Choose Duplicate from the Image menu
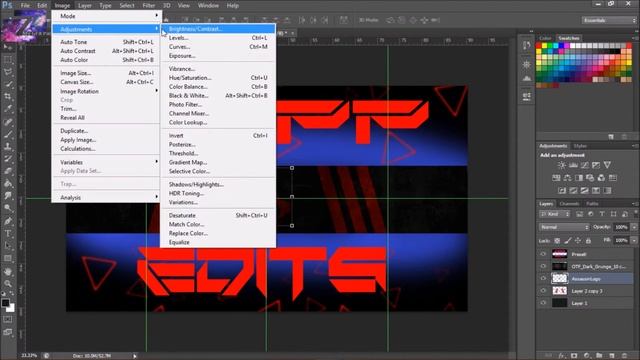This screenshot has height=360, width=640. (x=106, y=131)
